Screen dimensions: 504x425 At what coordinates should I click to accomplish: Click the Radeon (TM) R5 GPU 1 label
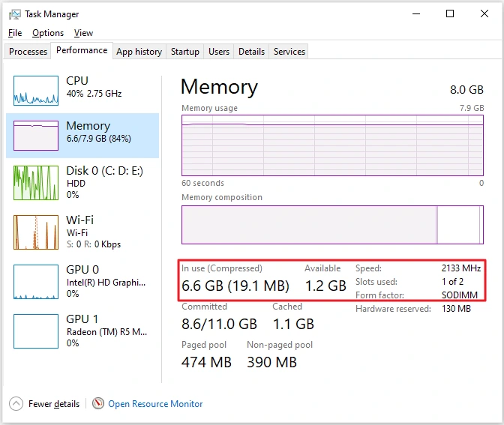(x=106, y=331)
